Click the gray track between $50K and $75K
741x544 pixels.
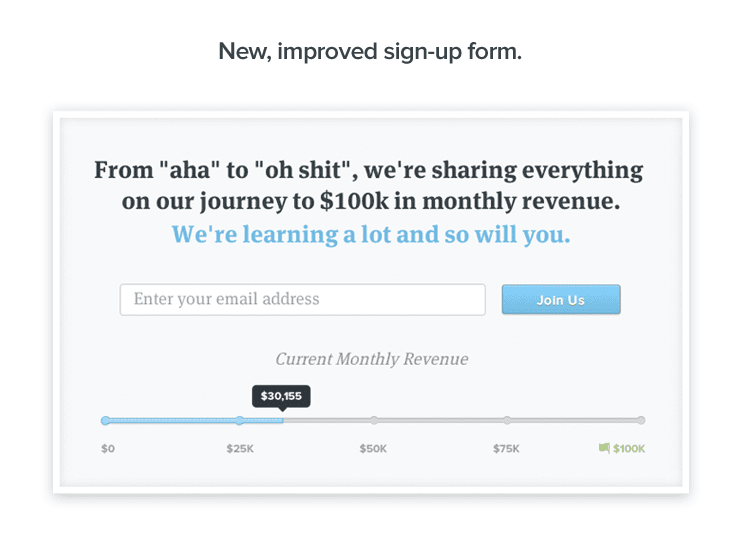(x=440, y=421)
